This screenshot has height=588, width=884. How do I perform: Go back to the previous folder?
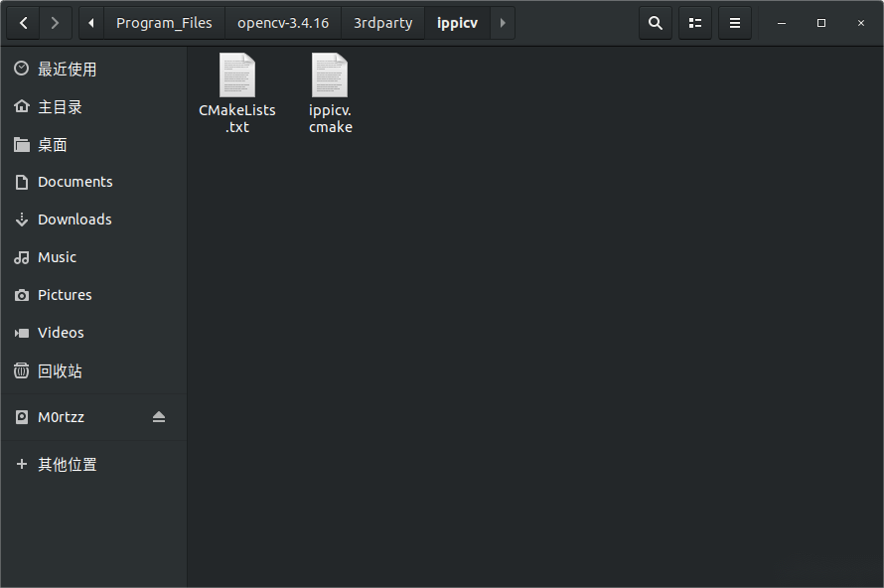[23, 23]
